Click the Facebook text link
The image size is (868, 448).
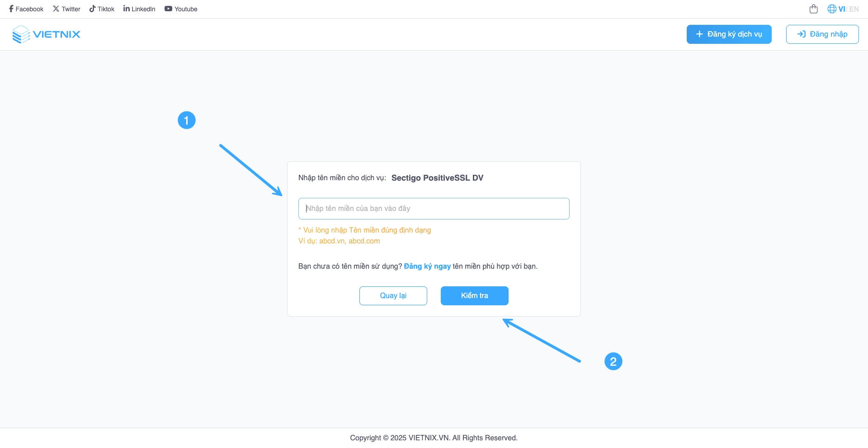[x=29, y=9]
